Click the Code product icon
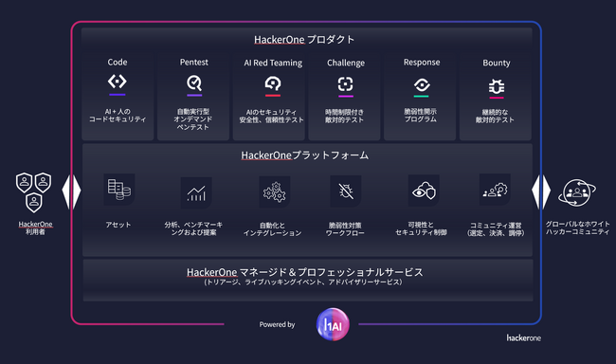The height and width of the screenshot is (364, 616). click(118, 82)
